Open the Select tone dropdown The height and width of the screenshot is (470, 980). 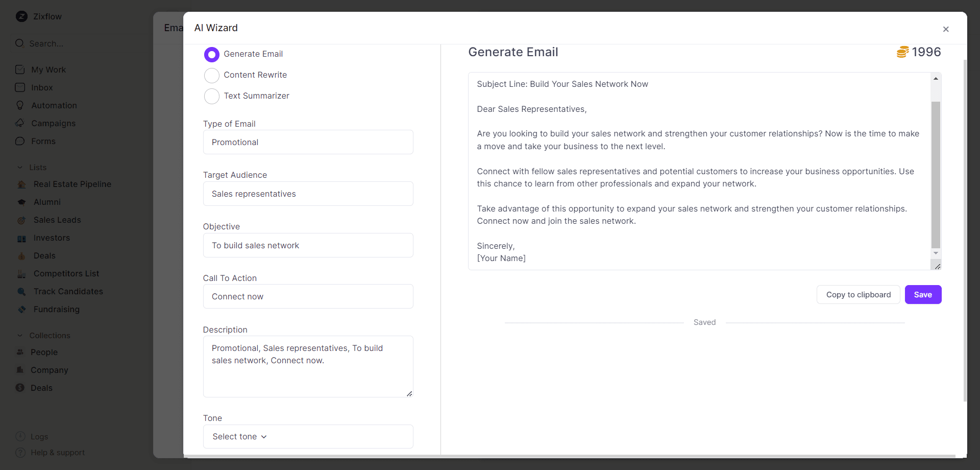pyautogui.click(x=307, y=436)
